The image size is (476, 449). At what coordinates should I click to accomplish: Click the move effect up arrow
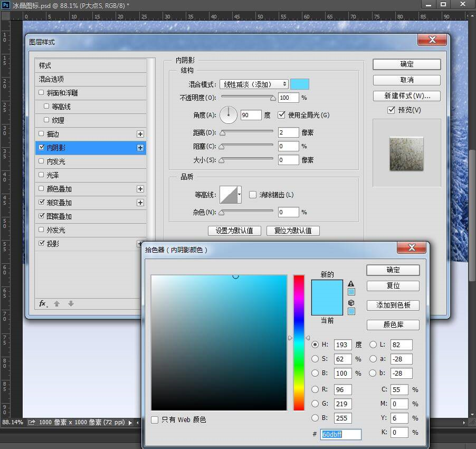point(57,303)
